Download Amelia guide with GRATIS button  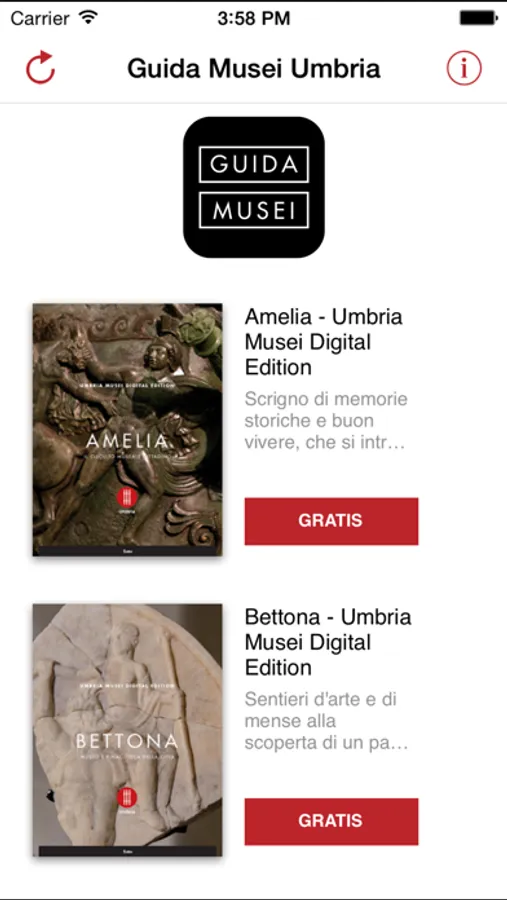coord(331,521)
